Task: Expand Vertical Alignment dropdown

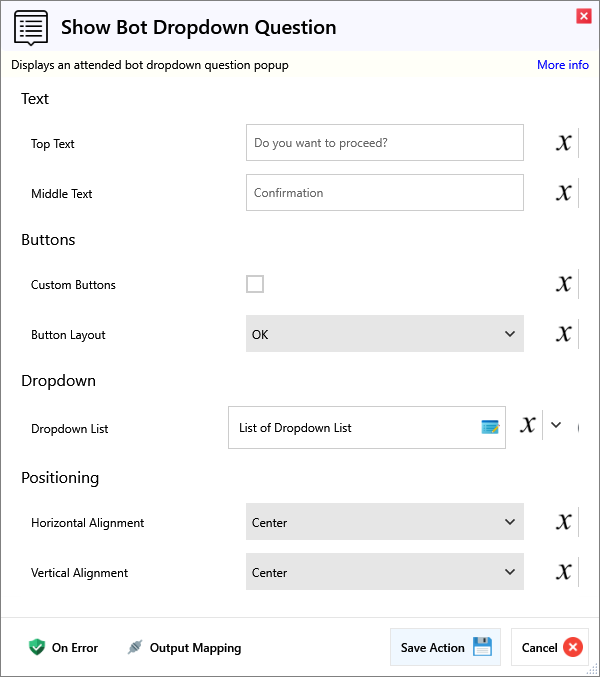Action: (385, 572)
